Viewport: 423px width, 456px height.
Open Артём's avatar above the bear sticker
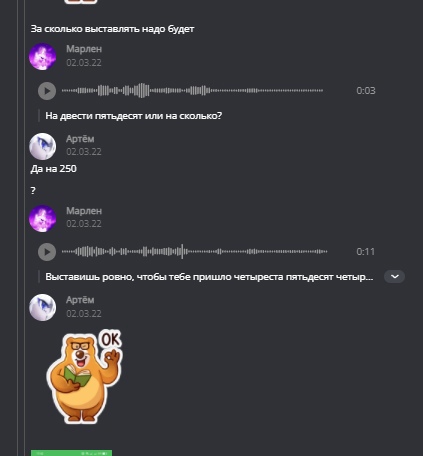tap(43, 307)
